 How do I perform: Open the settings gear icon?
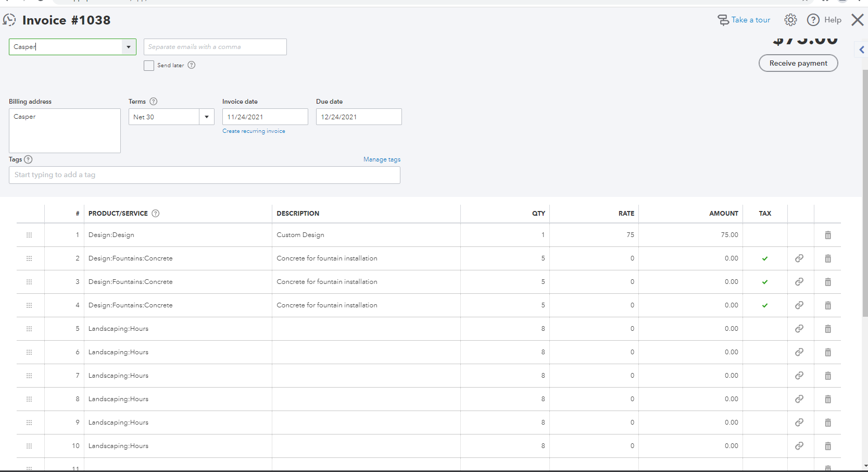pyautogui.click(x=790, y=20)
